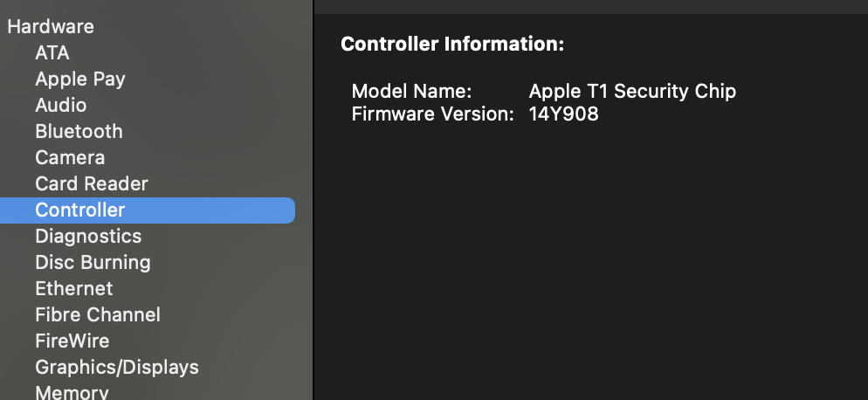
Task: Select the Camera entry
Action: (70, 157)
